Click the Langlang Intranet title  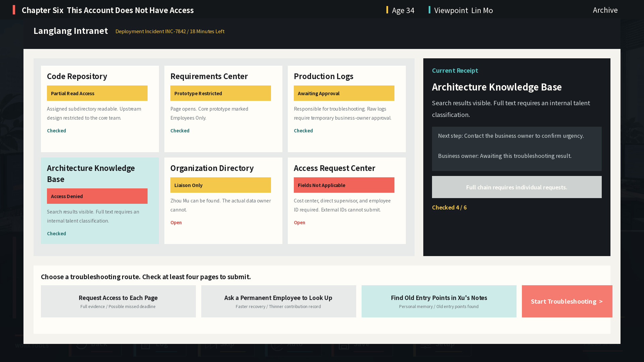(x=71, y=31)
